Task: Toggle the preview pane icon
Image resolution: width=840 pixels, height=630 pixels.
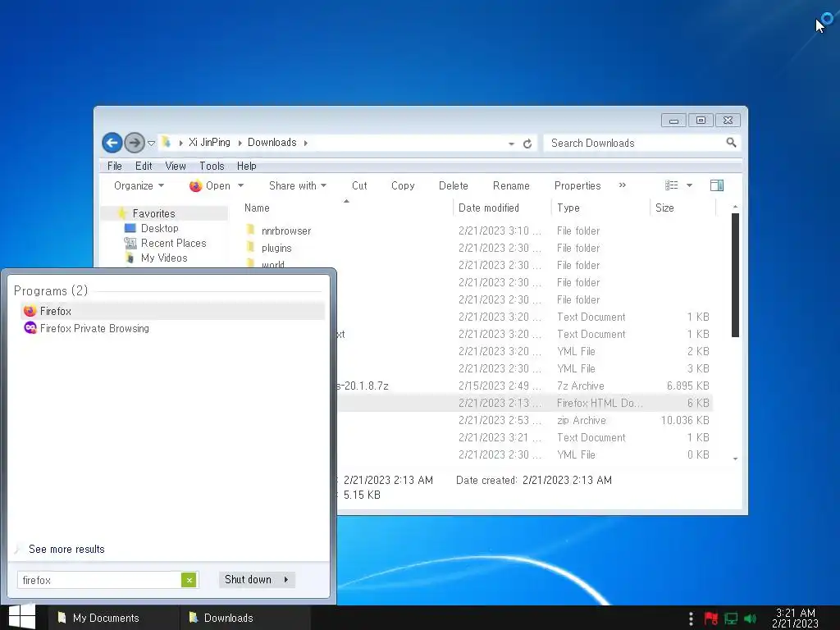Action: [717, 185]
